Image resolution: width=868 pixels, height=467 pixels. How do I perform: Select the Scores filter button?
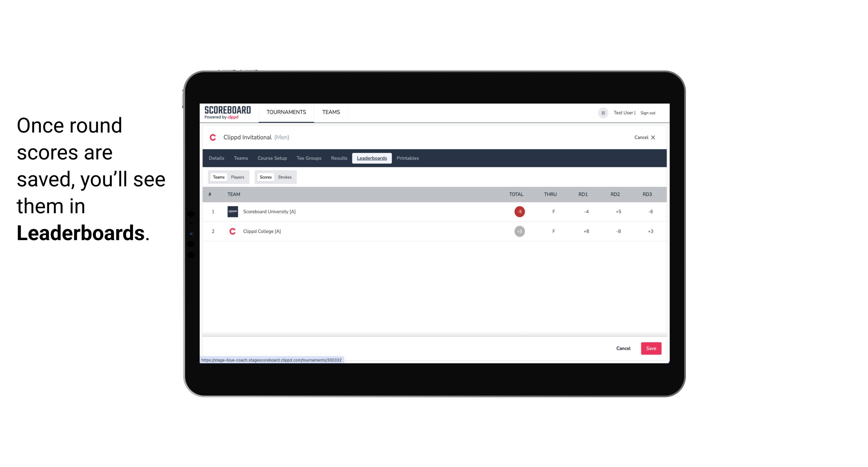[266, 177]
